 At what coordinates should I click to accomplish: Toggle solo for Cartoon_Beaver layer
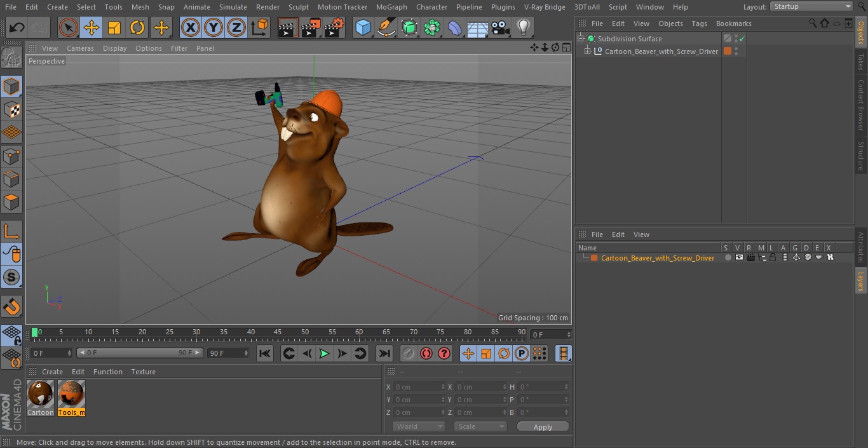pyautogui.click(x=728, y=257)
